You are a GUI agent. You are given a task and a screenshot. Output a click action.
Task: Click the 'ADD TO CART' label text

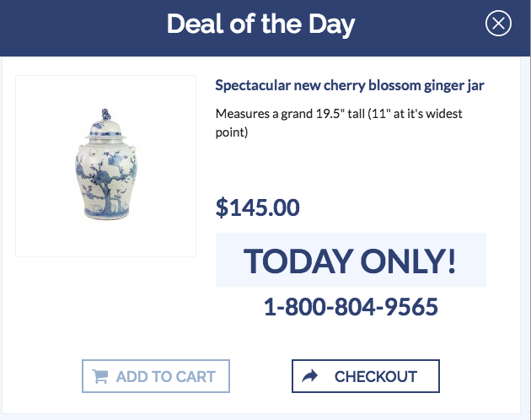click(165, 377)
